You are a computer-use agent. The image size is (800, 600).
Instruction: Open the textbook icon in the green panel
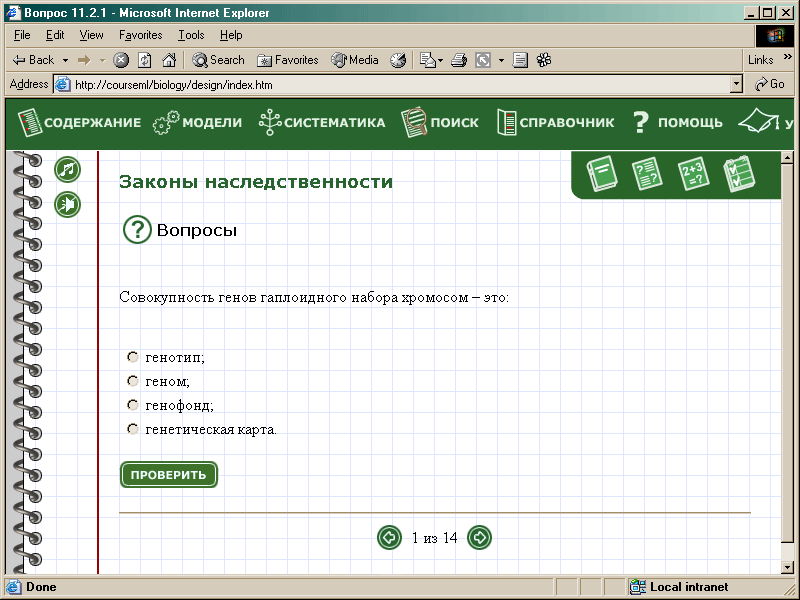[x=602, y=174]
